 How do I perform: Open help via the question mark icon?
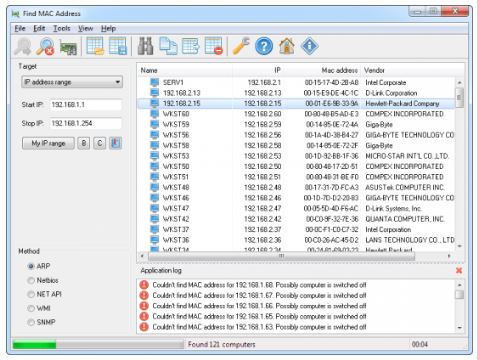tap(264, 46)
